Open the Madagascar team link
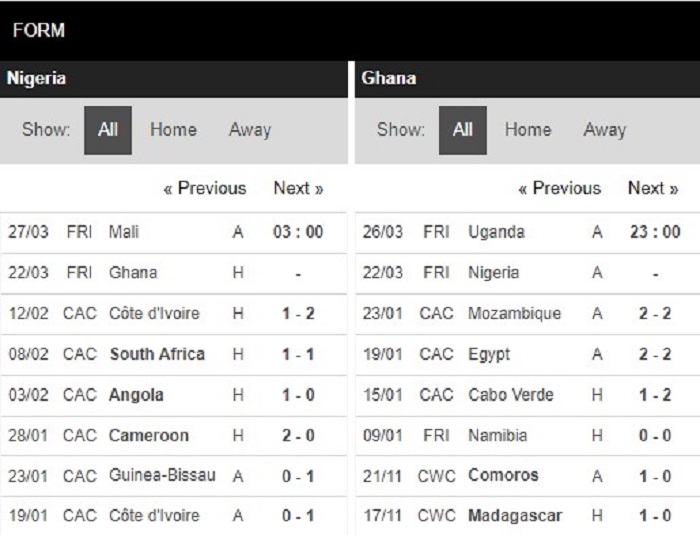Viewport: 700px width, 535px height. (x=515, y=516)
